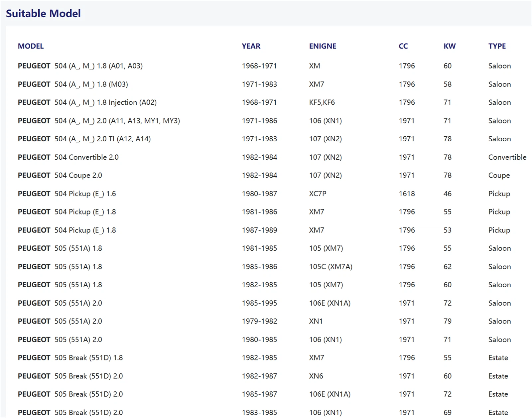Select the 505 Break (551D) 1.8 model
Image resolution: width=532 pixels, height=418 pixels.
point(70,357)
